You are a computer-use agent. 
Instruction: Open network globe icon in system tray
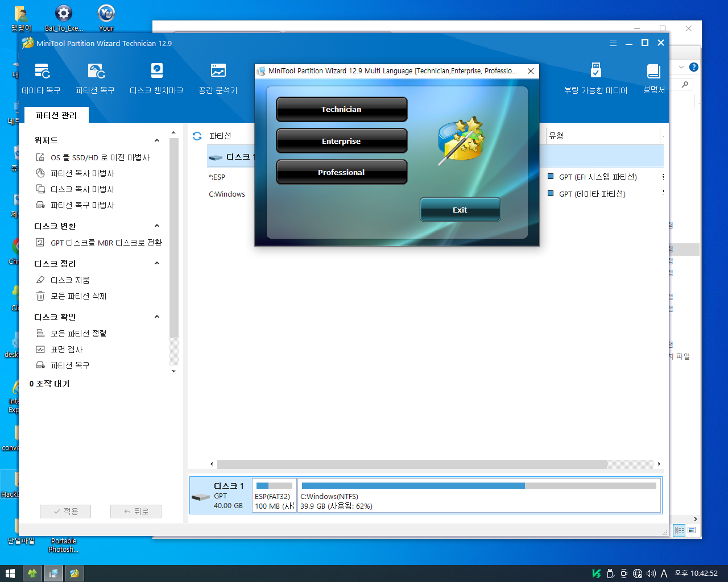[x=638, y=573]
